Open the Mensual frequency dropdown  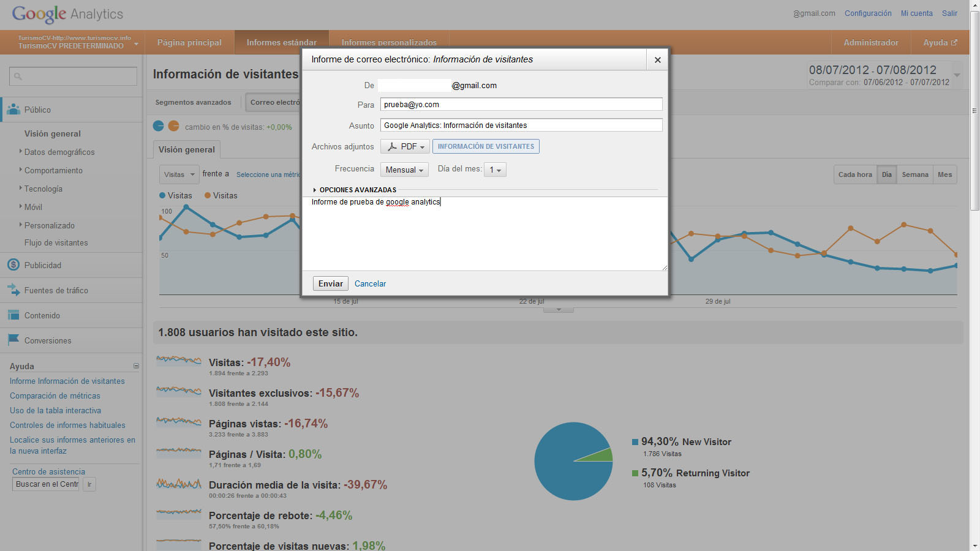point(404,170)
